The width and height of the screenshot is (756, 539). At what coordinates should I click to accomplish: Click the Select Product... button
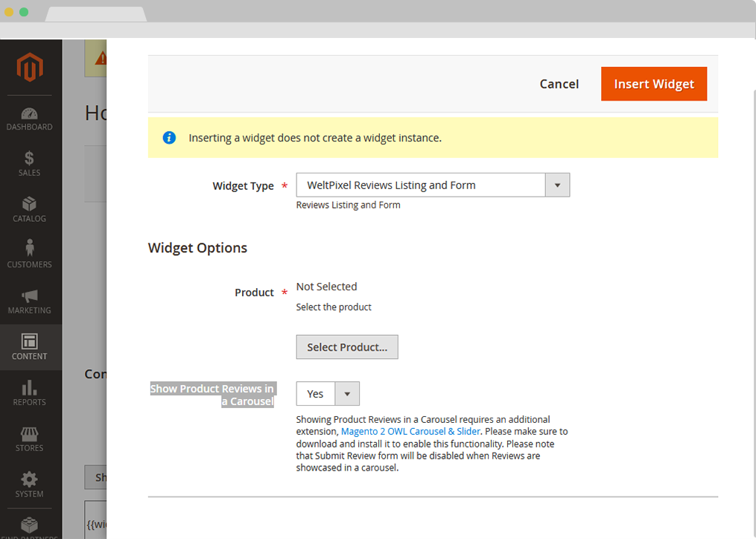point(347,347)
